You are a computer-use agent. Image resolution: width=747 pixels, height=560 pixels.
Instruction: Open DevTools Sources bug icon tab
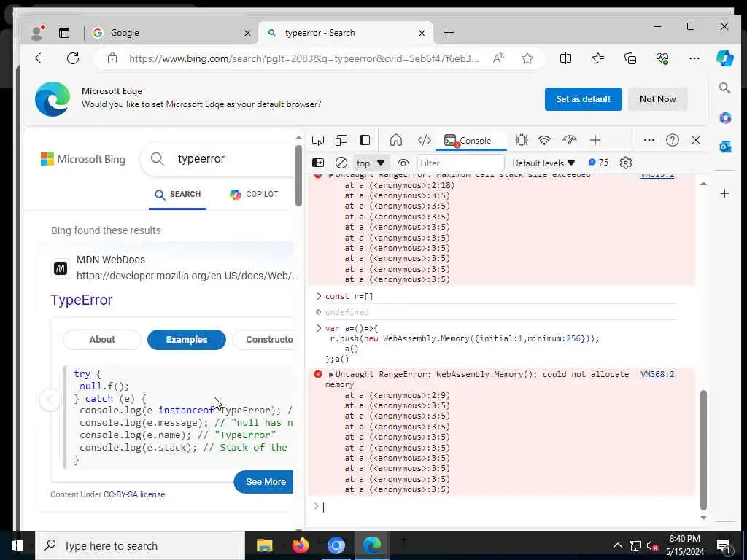521,141
